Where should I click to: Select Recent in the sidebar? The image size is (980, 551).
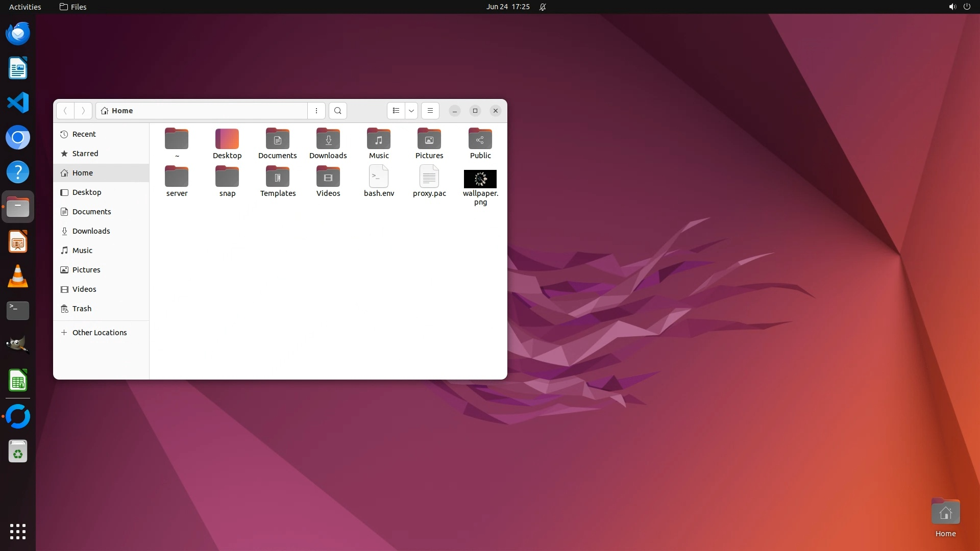click(x=84, y=134)
